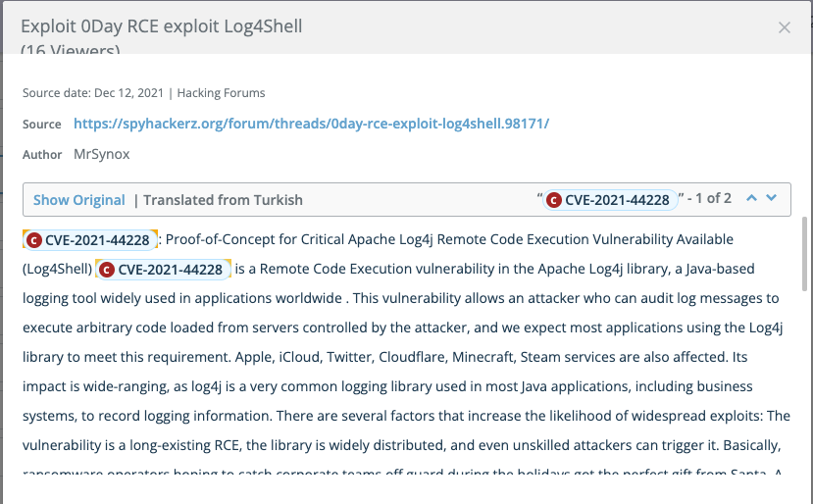Open the spyhackerz.org source thread link

point(311,124)
